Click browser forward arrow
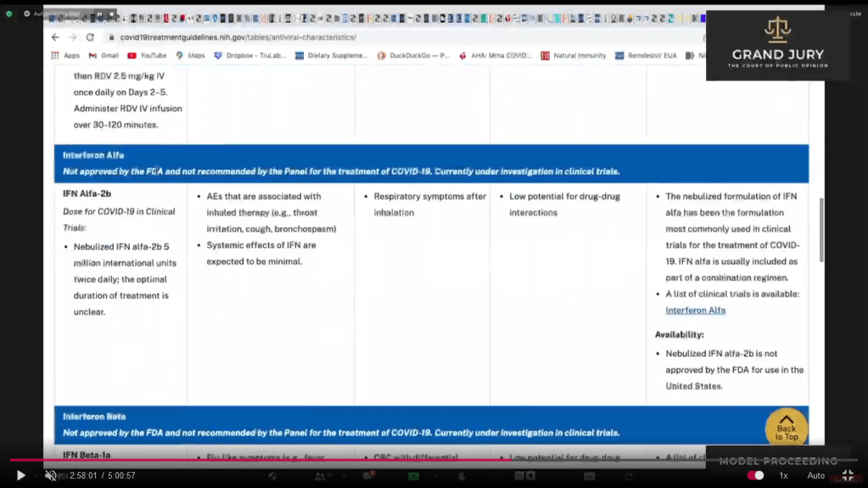The height and width of the screenshot is (488, 868). click(72, 37)
